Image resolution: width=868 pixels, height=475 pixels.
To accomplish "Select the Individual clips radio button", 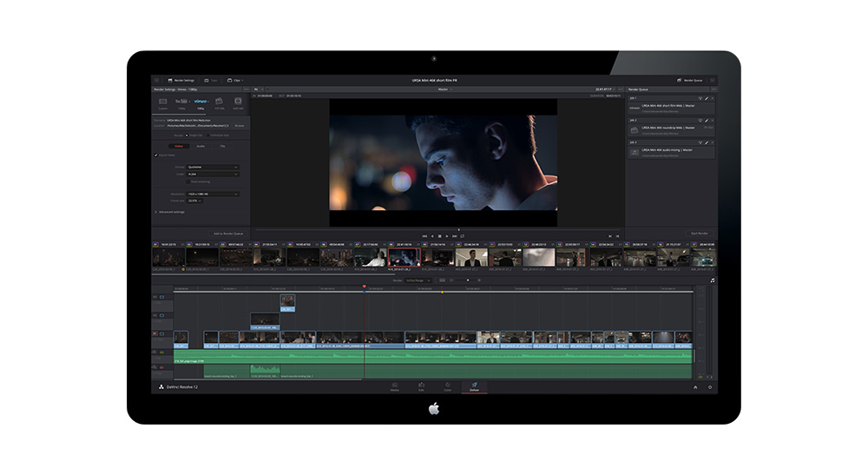I will click(x=208, y=135).
